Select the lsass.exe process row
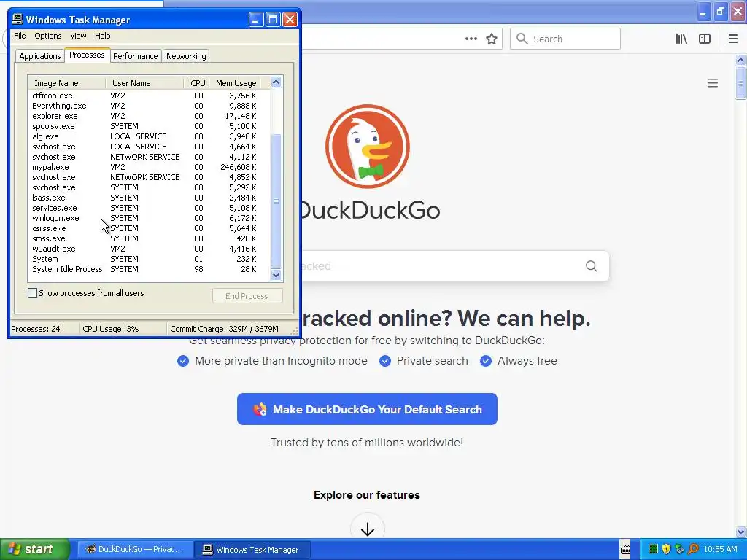Screen dimensions: 747x560 coord(149,198)
